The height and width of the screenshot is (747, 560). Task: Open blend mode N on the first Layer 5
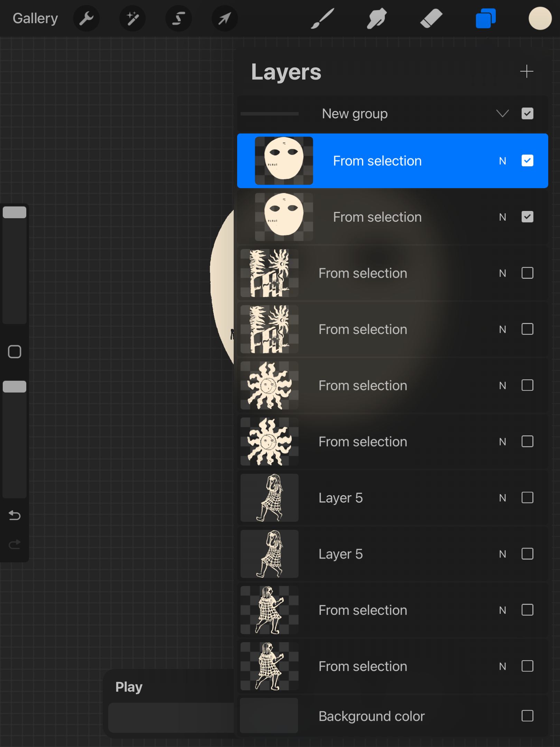pos(502,498)
